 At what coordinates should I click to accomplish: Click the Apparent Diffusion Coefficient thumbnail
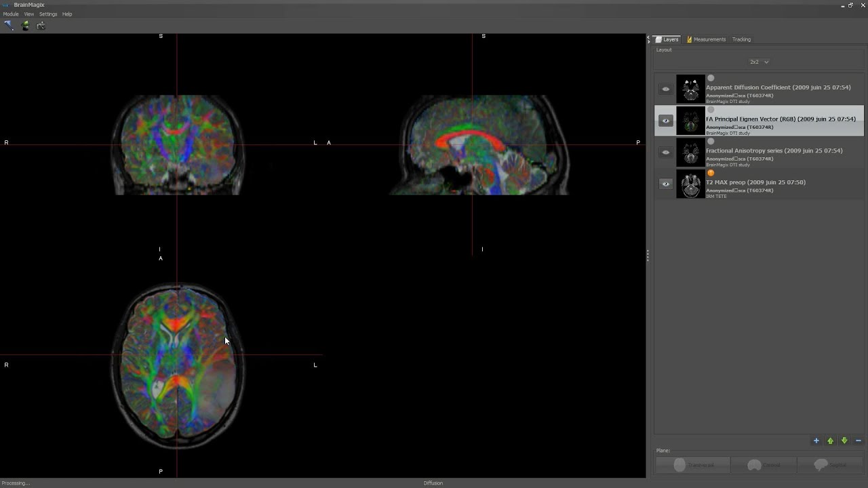tap(690, 89)
